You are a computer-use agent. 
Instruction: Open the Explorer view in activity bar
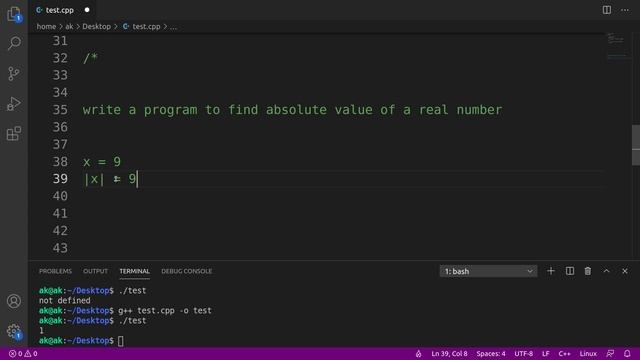point(14,14)
